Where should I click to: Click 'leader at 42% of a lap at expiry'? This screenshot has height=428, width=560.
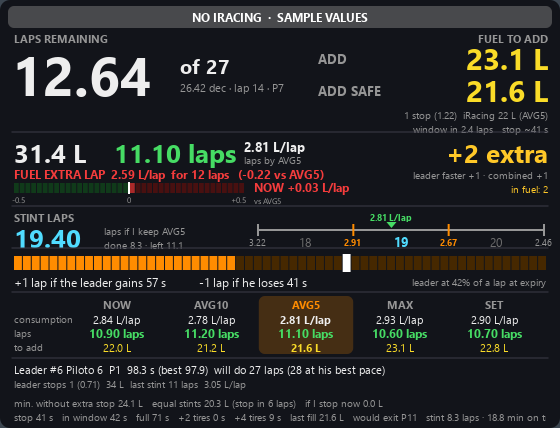pos(479,283)
